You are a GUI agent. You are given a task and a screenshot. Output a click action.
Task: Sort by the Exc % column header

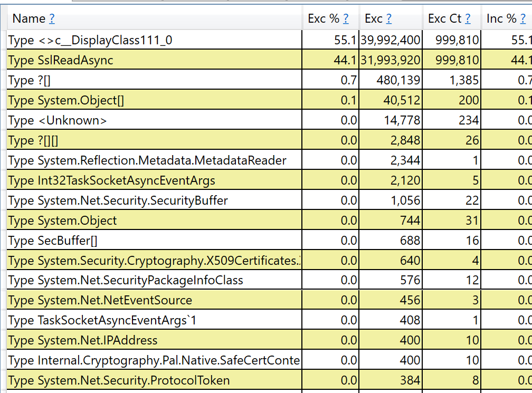tap(324, 18)
